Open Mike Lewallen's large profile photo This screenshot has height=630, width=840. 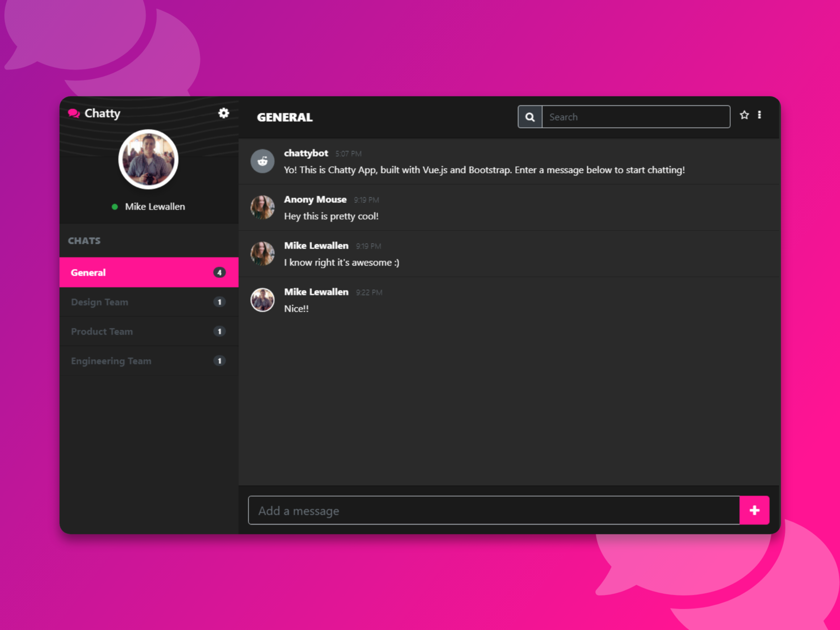[149, 159]
